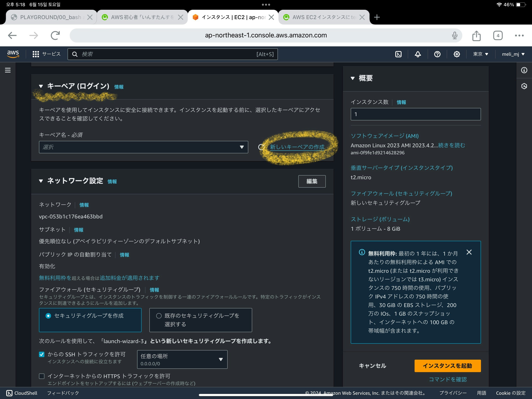Open the SSH source 任意の場所 dropdown
Screen dimensions: 532x399
coord(182,359)
